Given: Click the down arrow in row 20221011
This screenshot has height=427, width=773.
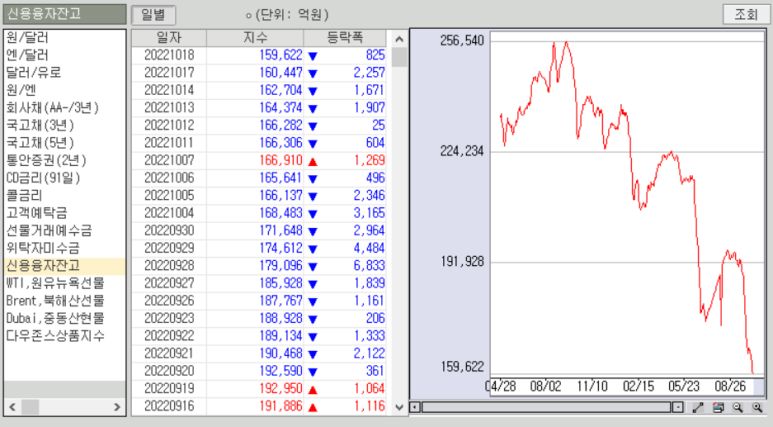Looking at the screenshot, I should pos(313,144).
